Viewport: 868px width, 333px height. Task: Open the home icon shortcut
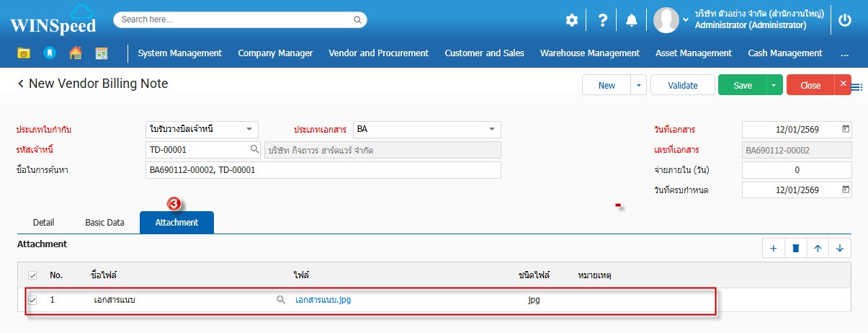[x=75, y=53]
